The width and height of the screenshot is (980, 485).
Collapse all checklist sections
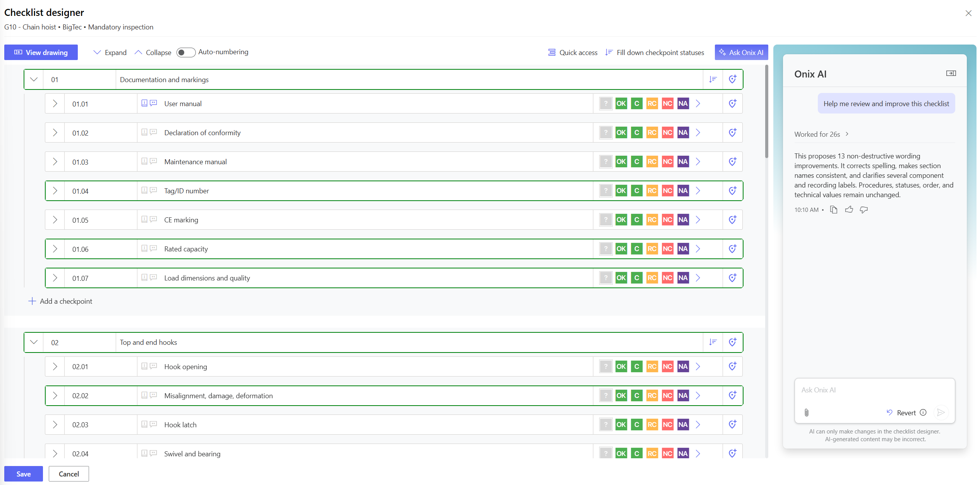click(153, 52)
